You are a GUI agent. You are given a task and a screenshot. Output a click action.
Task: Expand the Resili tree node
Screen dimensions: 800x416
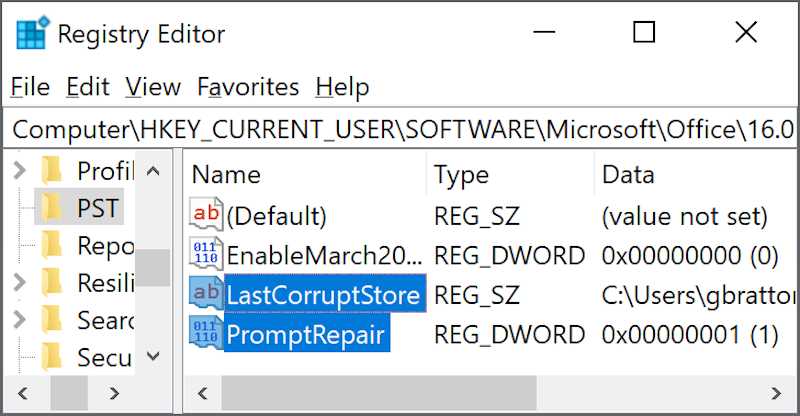[19, 283]
